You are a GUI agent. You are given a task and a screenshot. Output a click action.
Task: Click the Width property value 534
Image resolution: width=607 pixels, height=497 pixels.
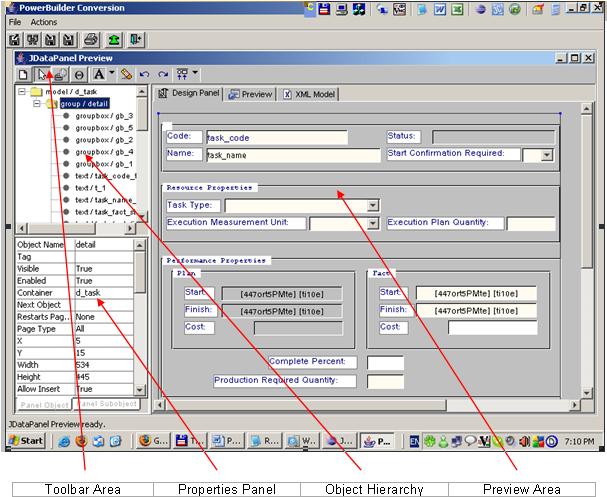(104, 365)
